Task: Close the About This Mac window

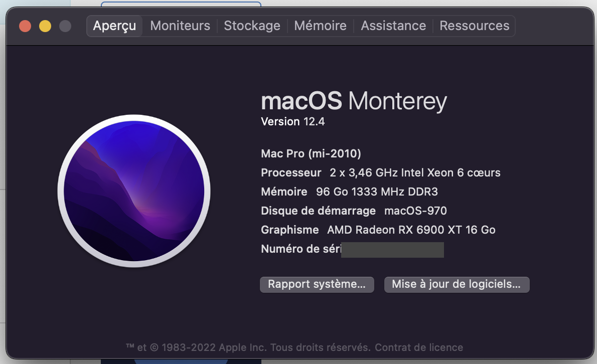Action: (25, 26)
